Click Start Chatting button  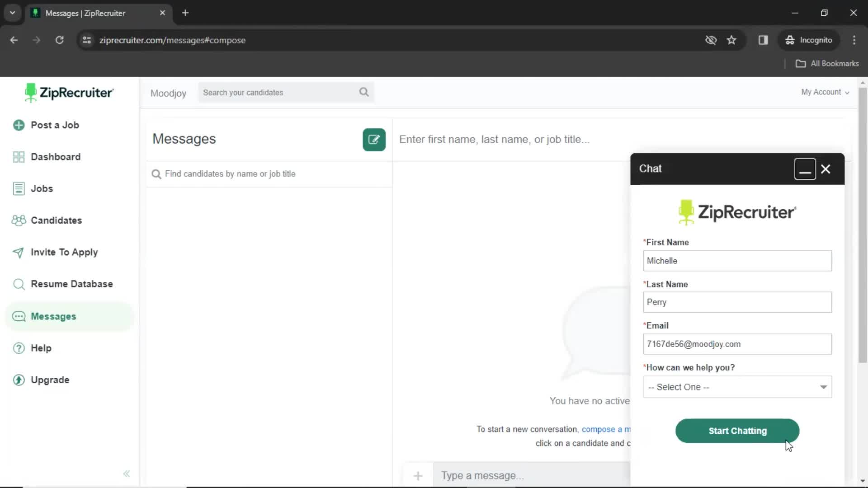click(737, 431)
